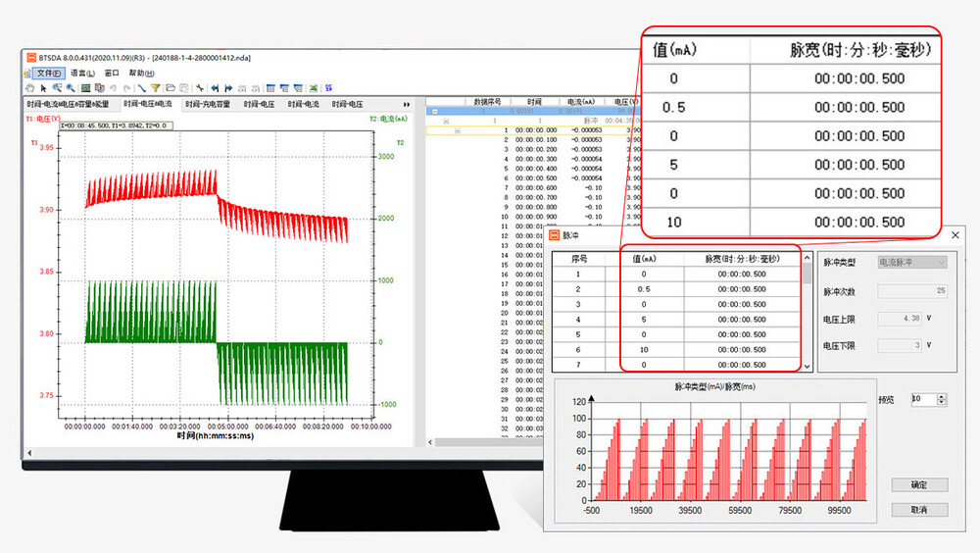Click the pulse table vertical scrollbar down arrow
The width and height of the screenshot is (980, 553).
pos(808,366)
